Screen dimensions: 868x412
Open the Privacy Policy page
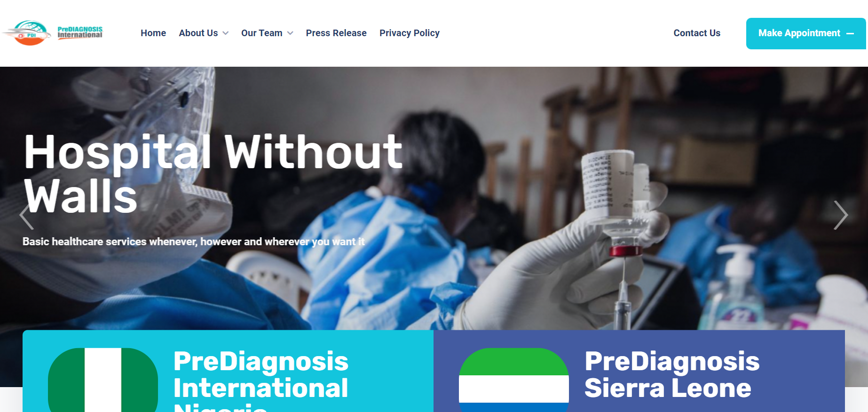tap(410, 33)
